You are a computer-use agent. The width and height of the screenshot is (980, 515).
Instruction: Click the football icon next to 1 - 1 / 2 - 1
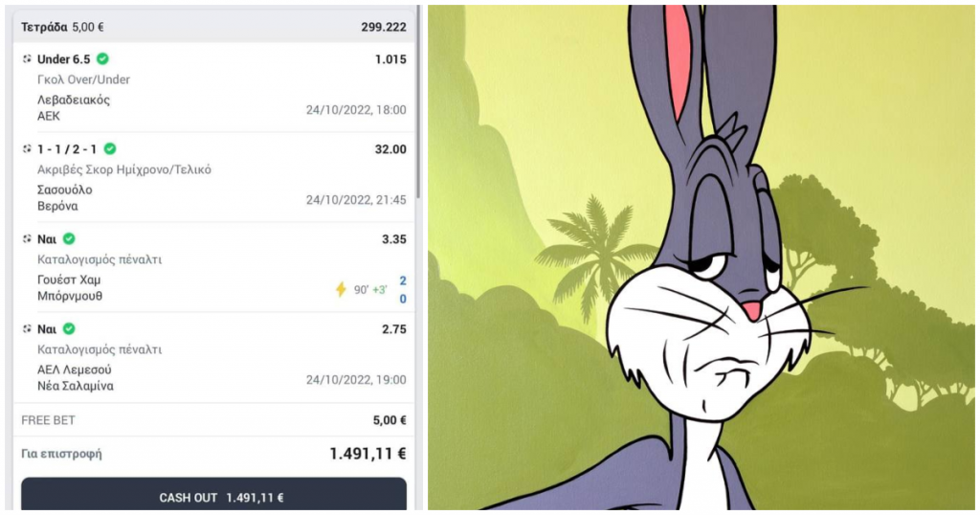click(27, 148)
